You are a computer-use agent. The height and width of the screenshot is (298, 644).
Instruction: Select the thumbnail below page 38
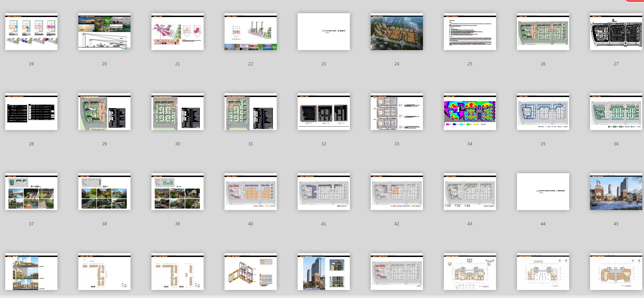(x=104, y=272)
